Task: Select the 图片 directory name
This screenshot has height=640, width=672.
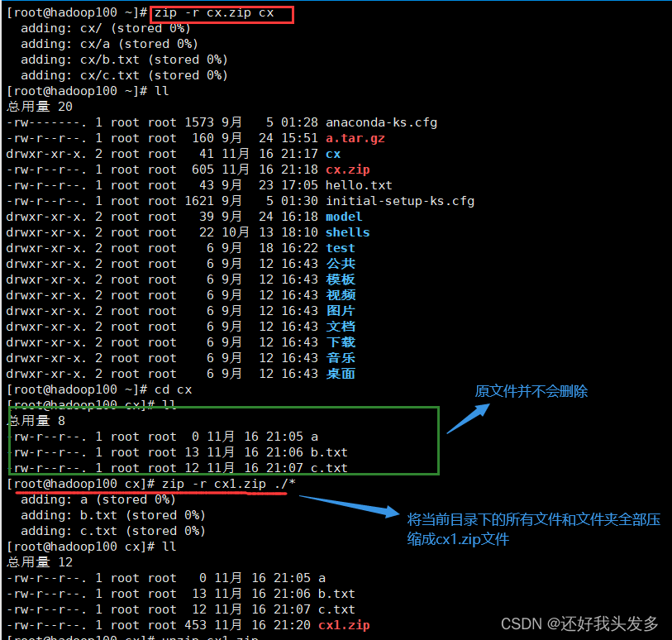Action: (341, 311)
